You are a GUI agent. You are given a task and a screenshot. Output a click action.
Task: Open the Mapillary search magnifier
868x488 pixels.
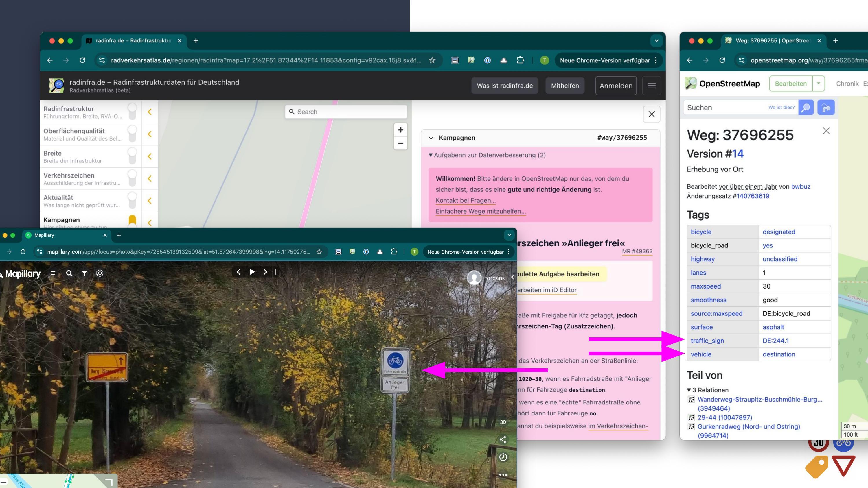coord(69,273)
